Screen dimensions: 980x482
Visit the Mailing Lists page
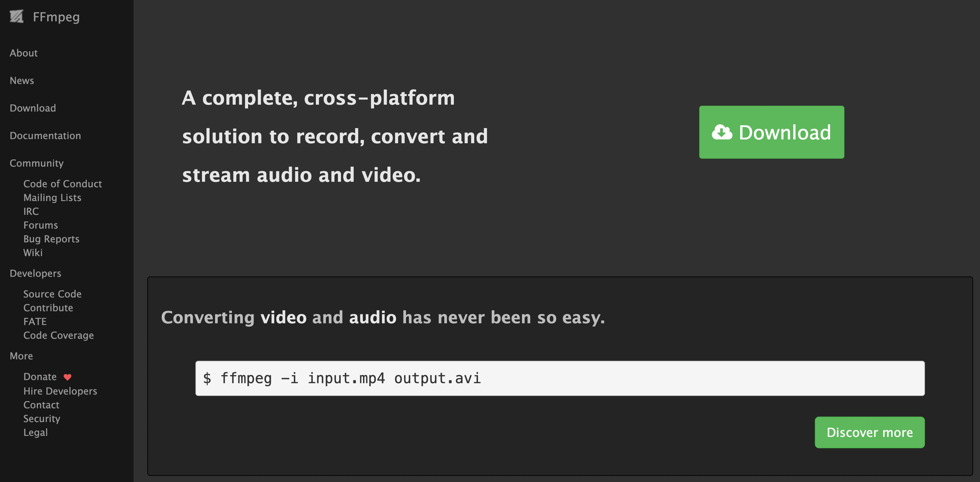coord(52,198)
